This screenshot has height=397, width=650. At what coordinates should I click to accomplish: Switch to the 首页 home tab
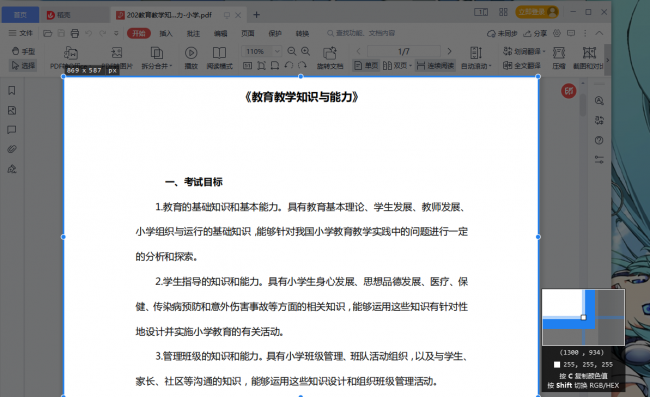pos(20,15)
